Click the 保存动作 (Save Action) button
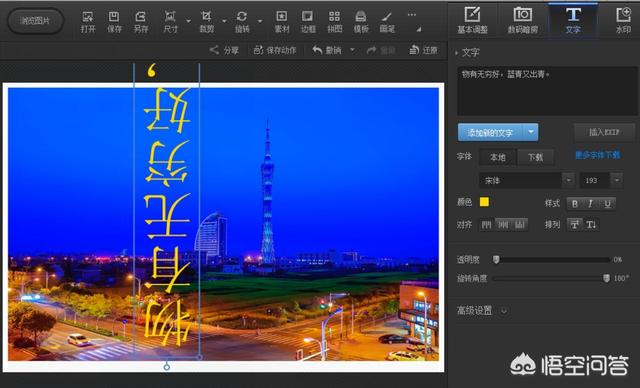 [275, 50]
